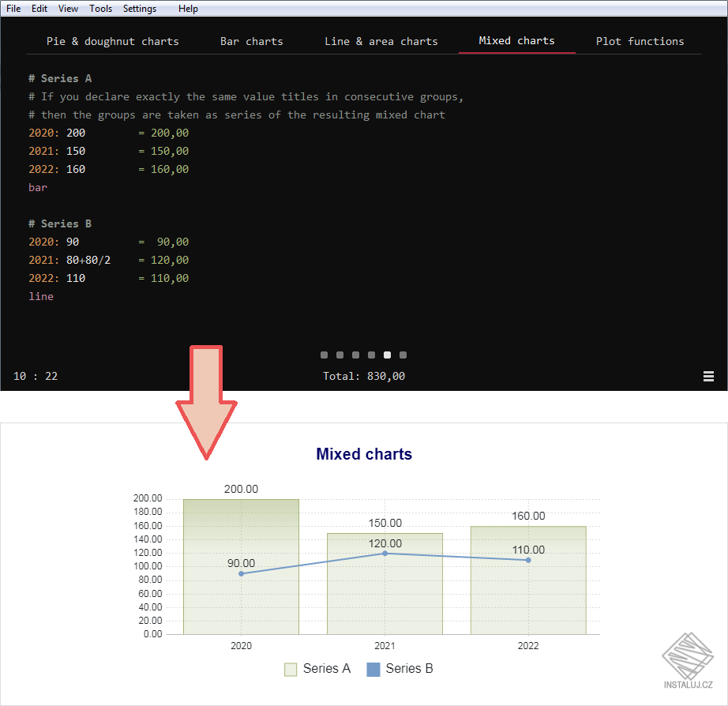Go to the third page indicator dot
This screenshot has width=728, height=706.
point(355,355)
